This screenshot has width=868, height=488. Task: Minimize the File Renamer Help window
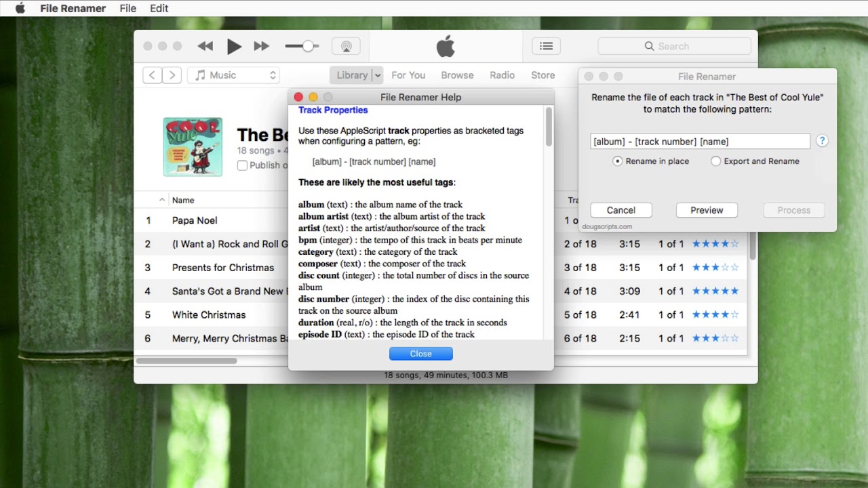pyautogui.click(x=313, y=98)
